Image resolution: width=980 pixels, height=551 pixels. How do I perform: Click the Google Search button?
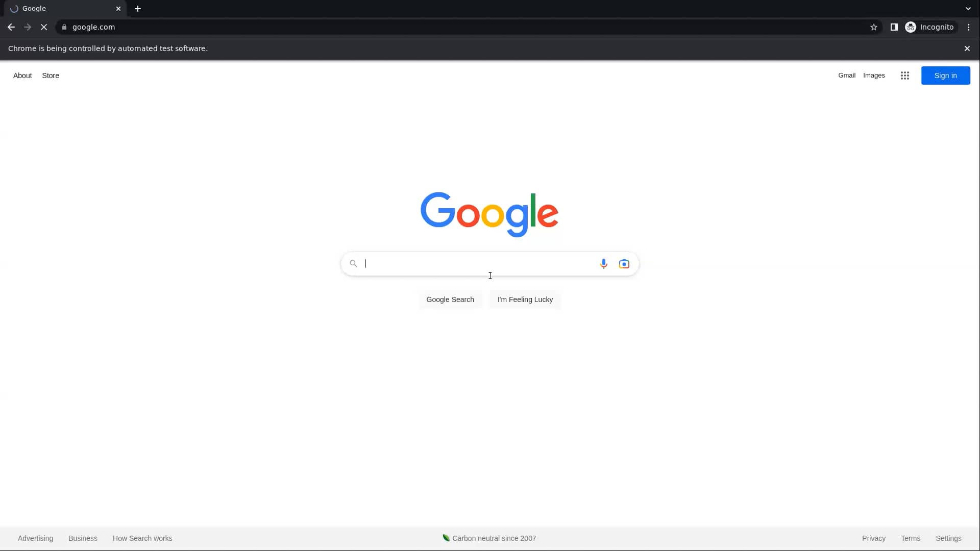click(x=450, y=299)
